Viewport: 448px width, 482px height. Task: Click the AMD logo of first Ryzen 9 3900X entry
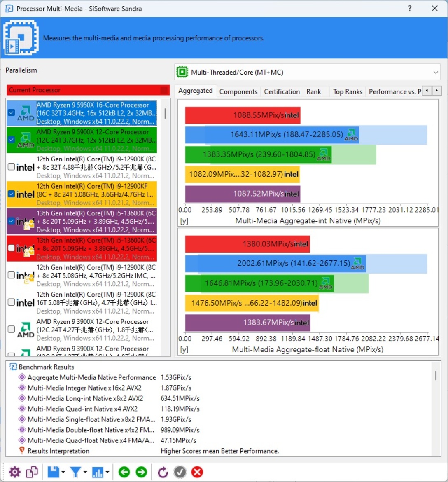click(26, 330)
